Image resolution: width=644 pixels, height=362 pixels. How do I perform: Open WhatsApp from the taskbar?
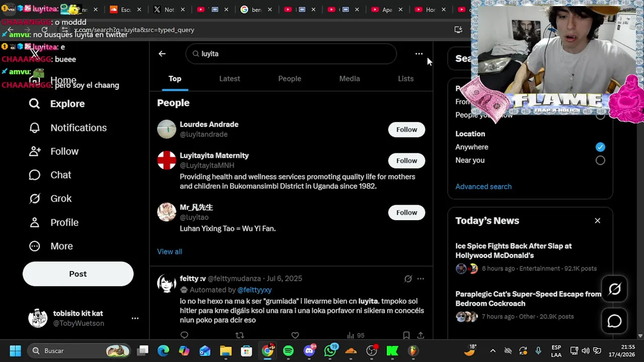[x=330, y=351]
